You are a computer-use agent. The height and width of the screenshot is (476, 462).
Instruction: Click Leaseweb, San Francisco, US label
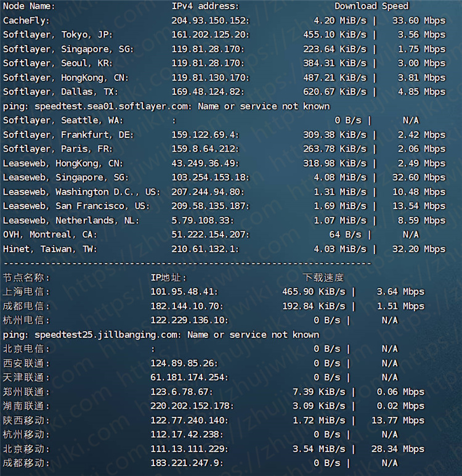(x=76, y=206)
